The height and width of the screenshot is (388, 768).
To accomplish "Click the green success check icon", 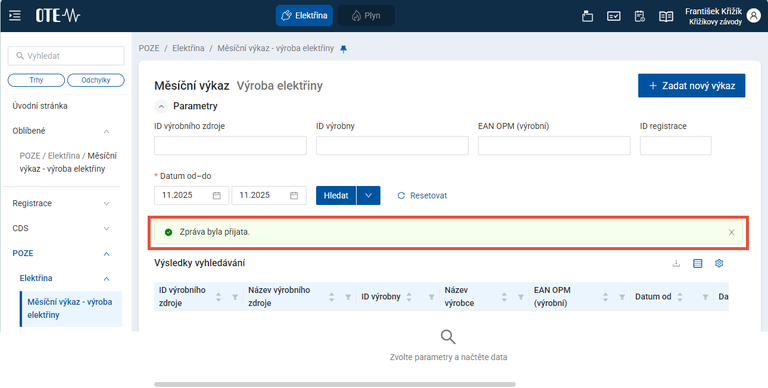I will 168,232.
